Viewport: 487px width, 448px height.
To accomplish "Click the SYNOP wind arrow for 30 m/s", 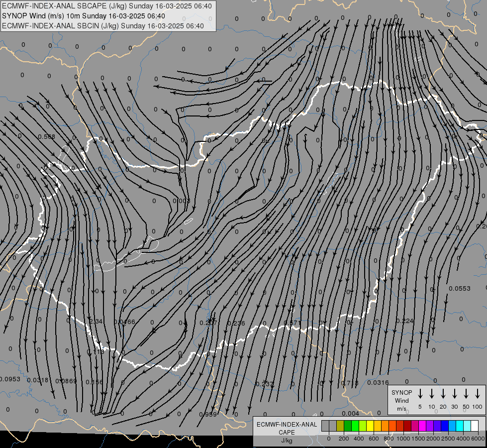I will (x=454, y=393).
